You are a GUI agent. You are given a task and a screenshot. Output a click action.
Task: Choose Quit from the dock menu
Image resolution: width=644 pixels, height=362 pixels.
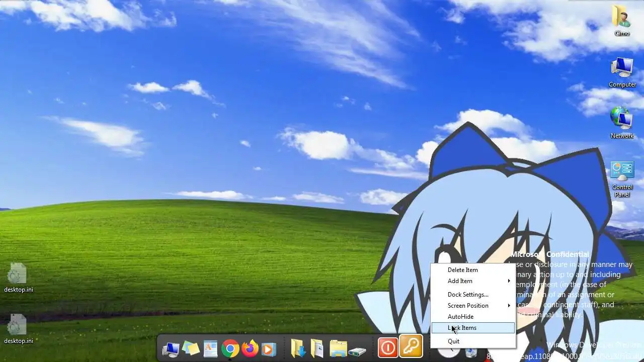(x=473, y=341)
